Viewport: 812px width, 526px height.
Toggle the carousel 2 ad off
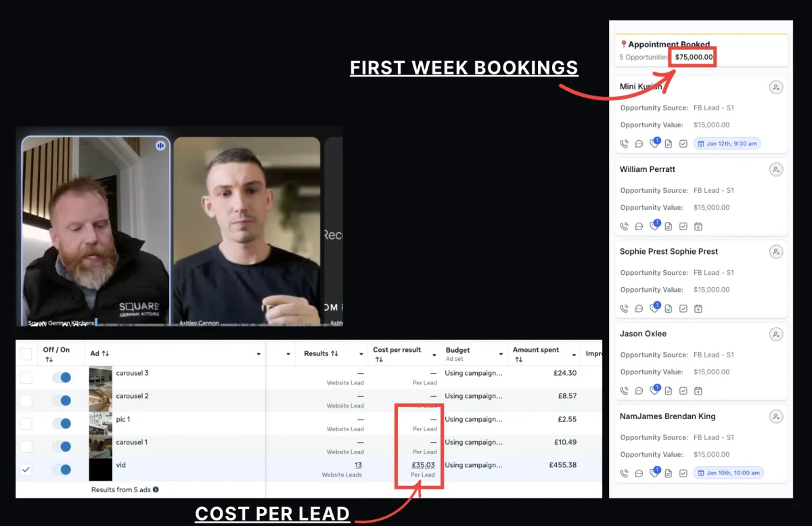[x=62, y=400]
